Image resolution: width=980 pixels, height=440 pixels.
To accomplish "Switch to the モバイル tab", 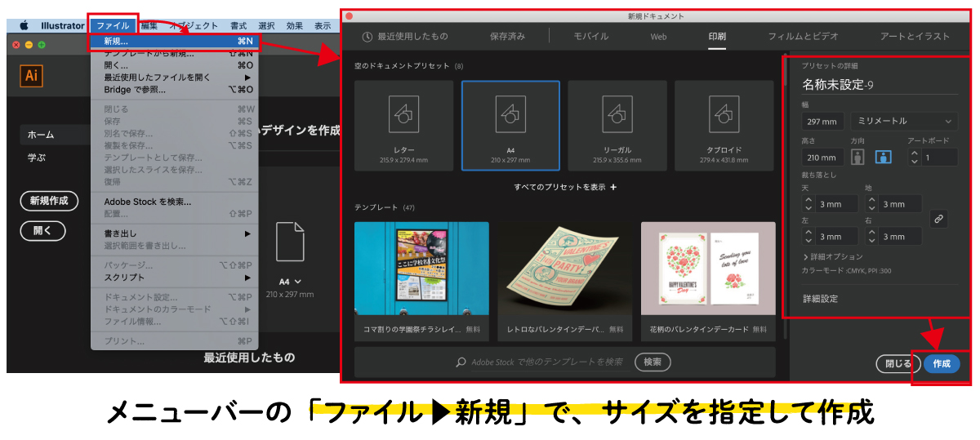I will click(x=590, y=36).
